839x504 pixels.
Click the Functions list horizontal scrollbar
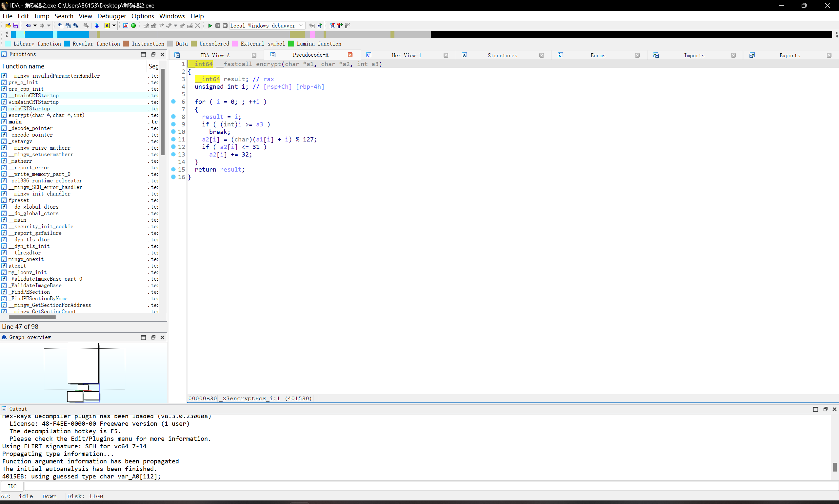[x=32, y=317]
